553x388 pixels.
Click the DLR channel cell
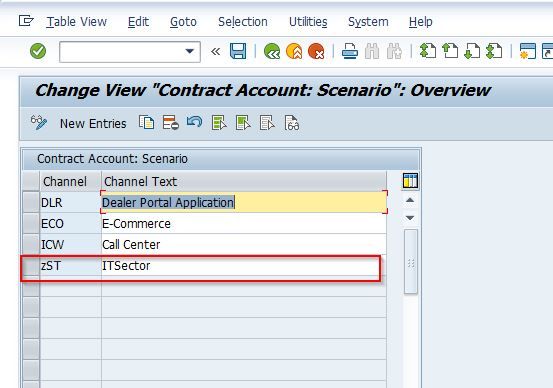[x=70, y=202]
